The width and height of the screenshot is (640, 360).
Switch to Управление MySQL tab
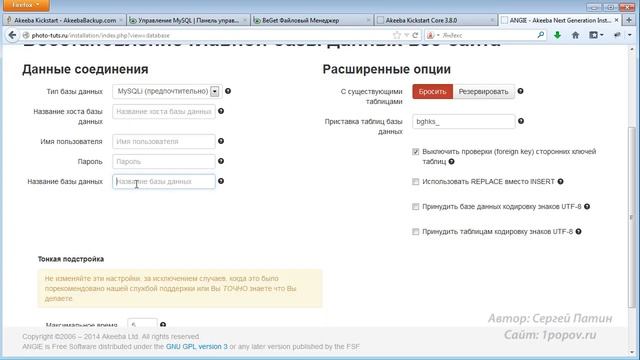click(x=188, y=20)
